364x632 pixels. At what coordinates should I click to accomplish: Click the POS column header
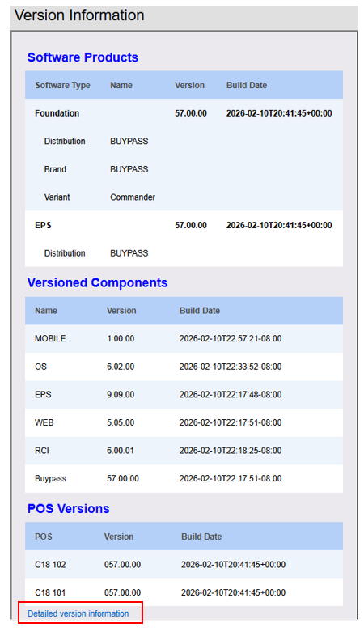tap(43, 537)
